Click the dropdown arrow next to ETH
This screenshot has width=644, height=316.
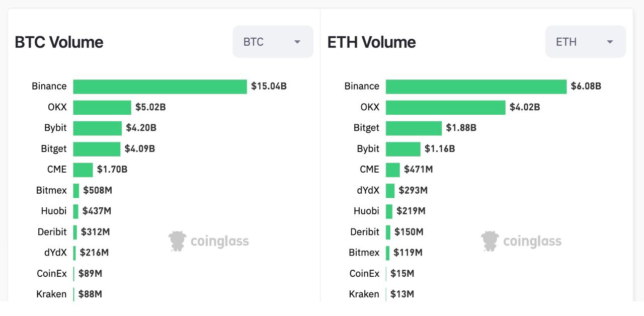click(609, 42)
